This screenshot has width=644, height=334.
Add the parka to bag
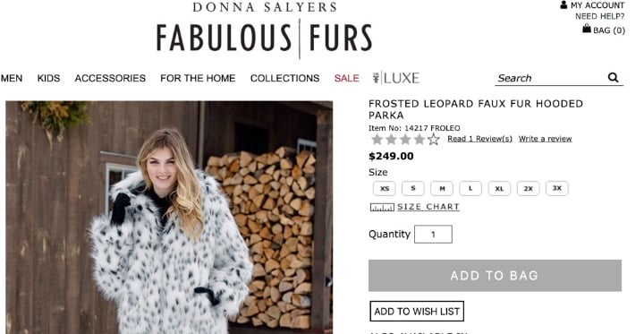495,276
